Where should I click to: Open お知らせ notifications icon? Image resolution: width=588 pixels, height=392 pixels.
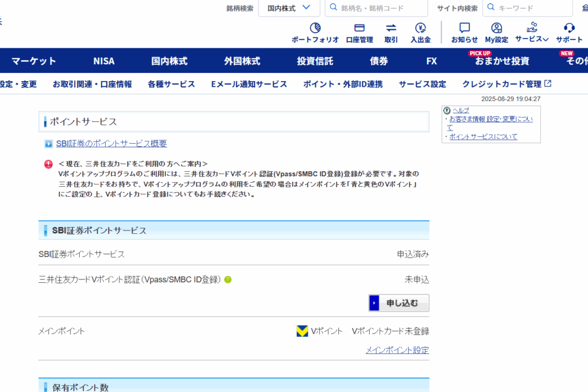464,28
